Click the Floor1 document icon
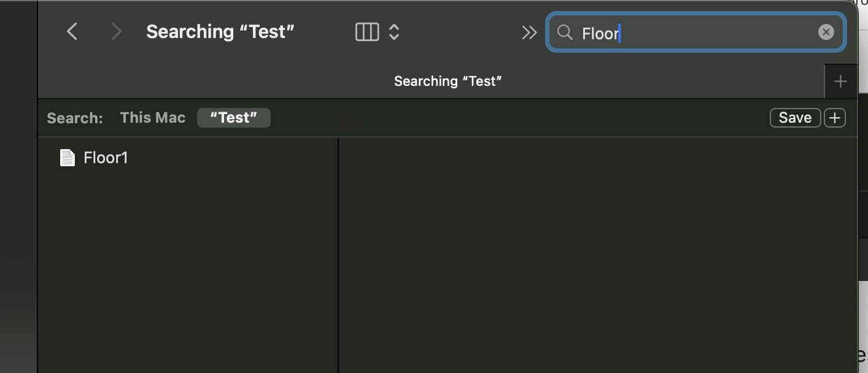 (67, 158)
